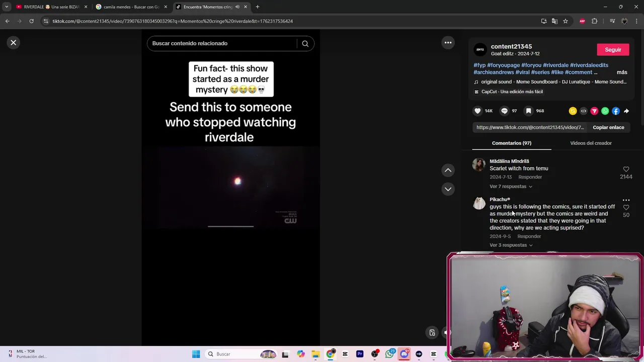The height and width of the screenshot is (362, 644).
Task: Open the three-dots menu on Pikachu's comment
Action: pyautogui.click(x=626, y=200)
